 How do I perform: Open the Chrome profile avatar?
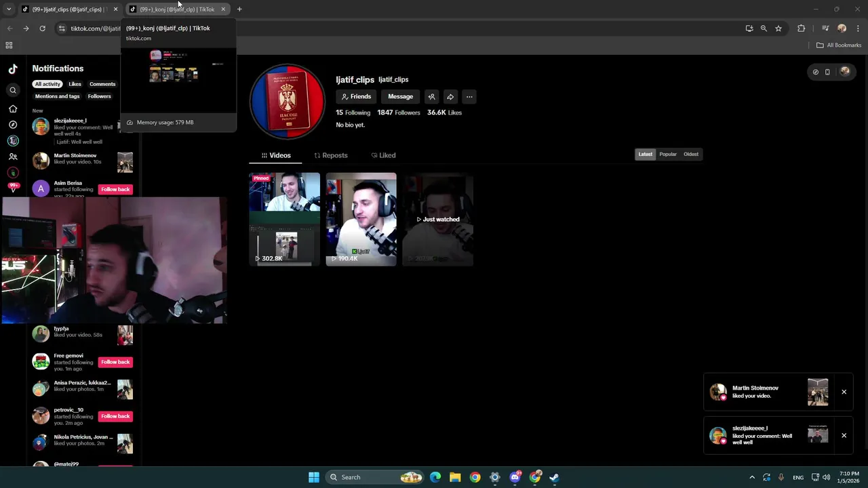click(x=842, y=28)
